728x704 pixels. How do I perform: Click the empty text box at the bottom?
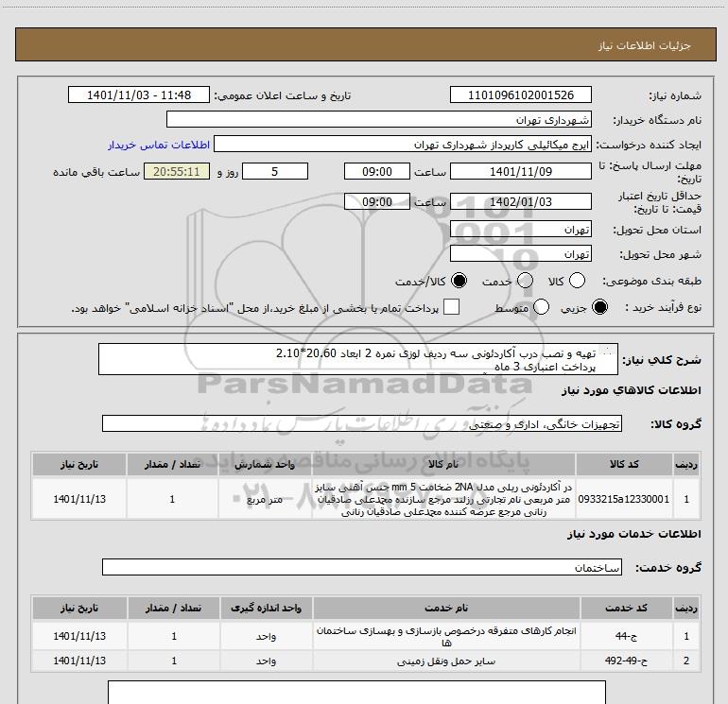point(356,692)
